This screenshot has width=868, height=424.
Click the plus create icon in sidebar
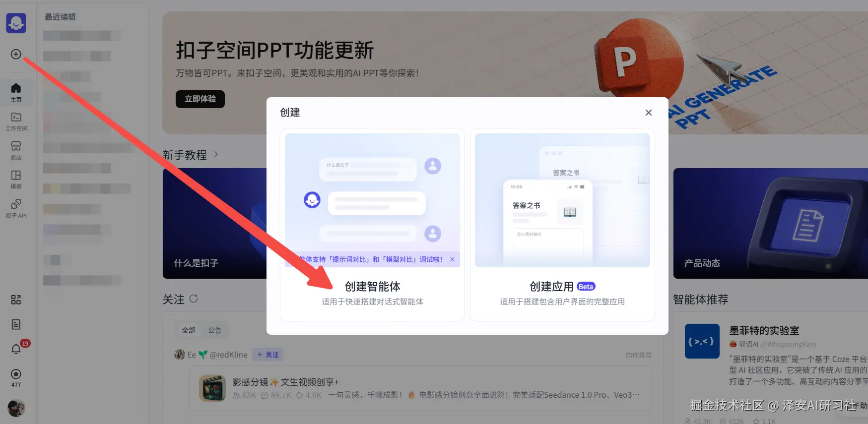coord(16,54)
